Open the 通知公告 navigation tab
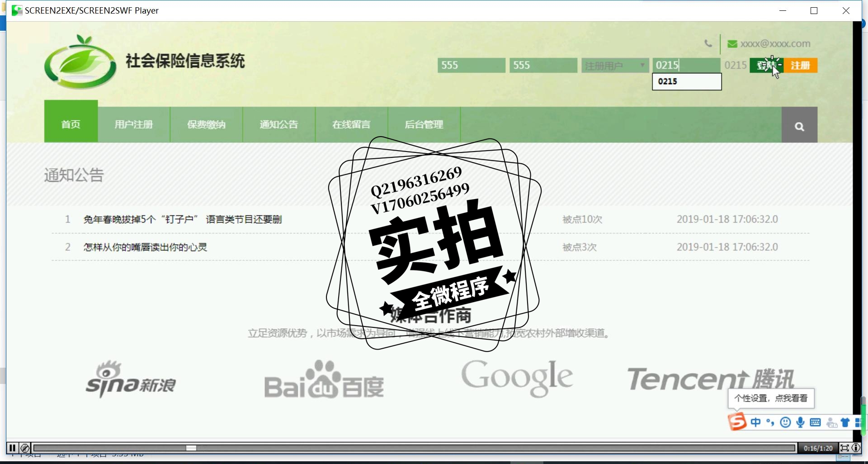 pos(279,125)
